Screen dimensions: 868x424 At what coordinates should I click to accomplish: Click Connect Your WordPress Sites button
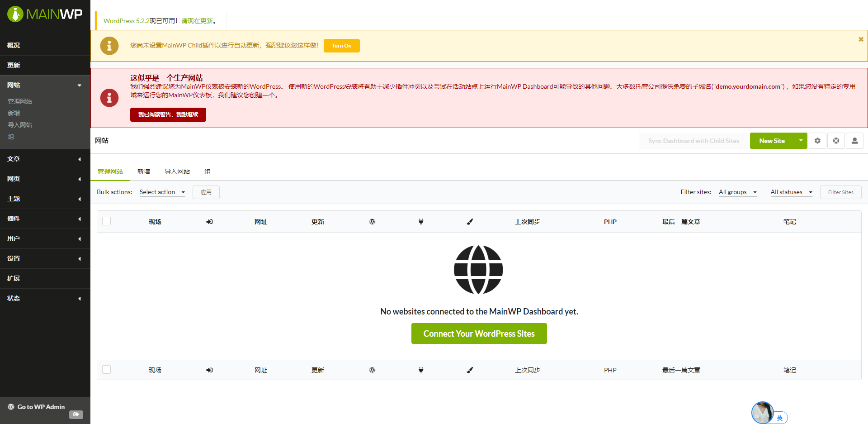[x=479, y=333]
